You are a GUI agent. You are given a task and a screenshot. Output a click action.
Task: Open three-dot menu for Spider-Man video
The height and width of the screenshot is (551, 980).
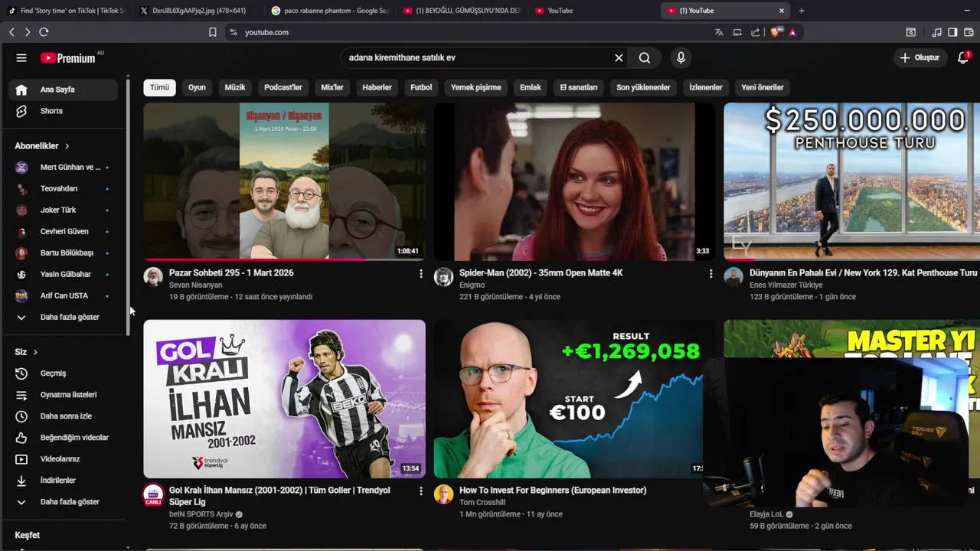tap(710, 273)
